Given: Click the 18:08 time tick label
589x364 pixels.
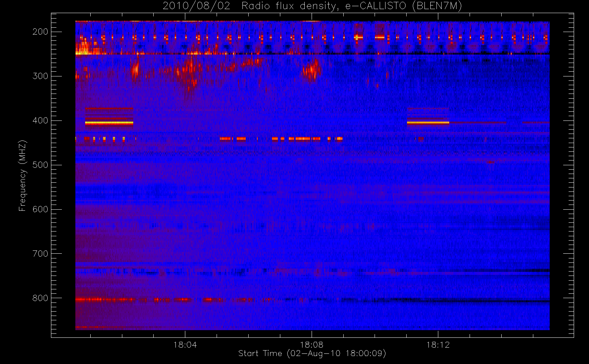Looking at the screenshot, I should [x=312, y=345].
